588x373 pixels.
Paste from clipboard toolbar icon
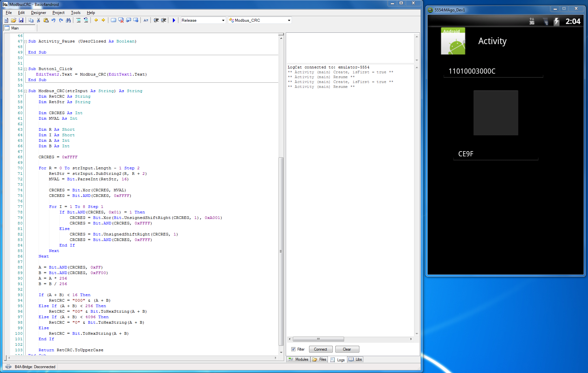(46, 20)
